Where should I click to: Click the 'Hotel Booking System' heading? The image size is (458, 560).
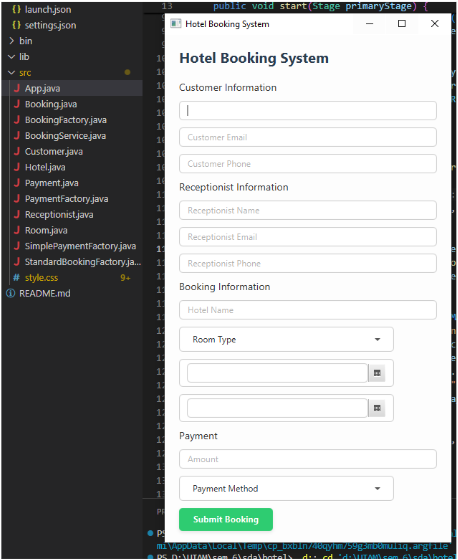point(254,58)
